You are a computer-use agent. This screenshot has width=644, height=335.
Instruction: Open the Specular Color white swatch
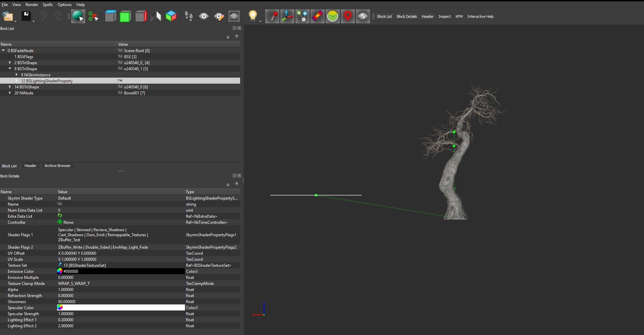click(x=121, y=307)
